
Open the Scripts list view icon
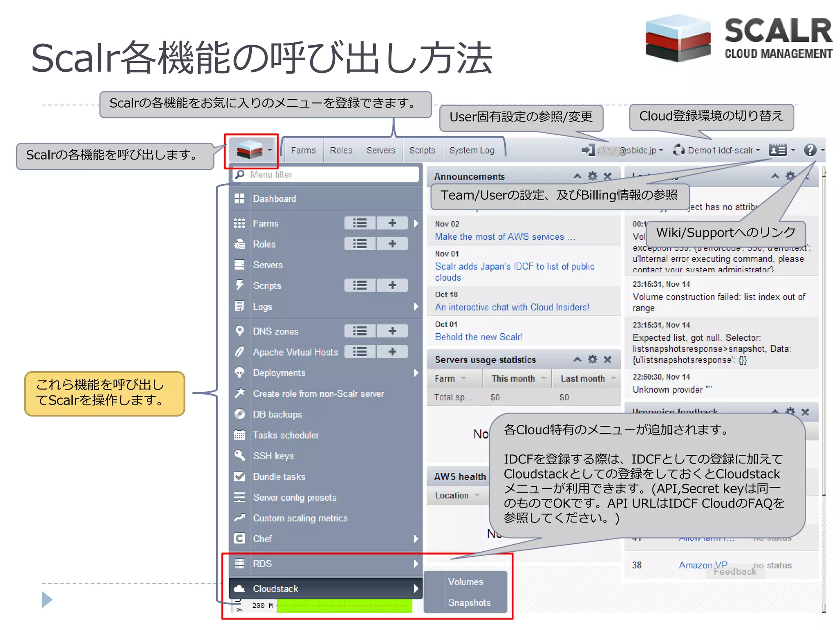360,285
